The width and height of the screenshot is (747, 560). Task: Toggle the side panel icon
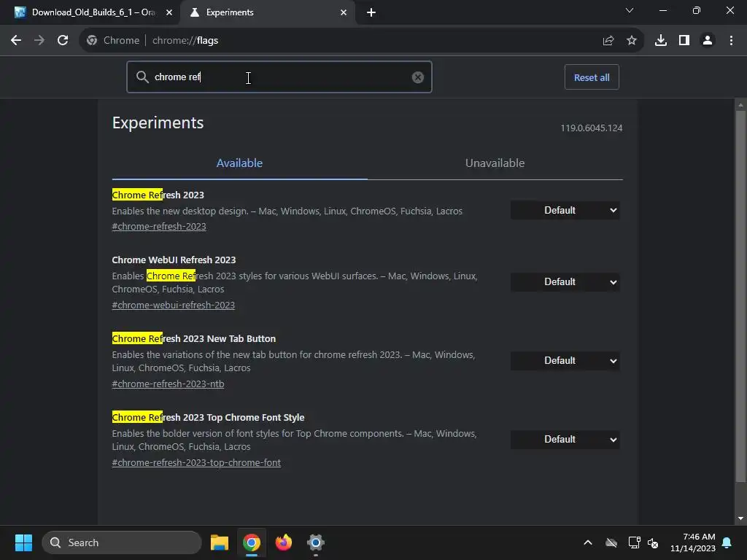point(684,41)
